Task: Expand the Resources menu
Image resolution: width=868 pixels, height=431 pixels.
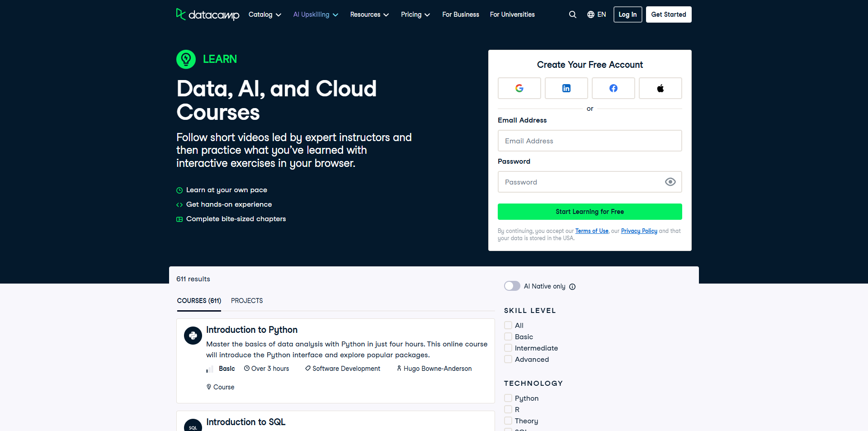Action: coord(369,14)
